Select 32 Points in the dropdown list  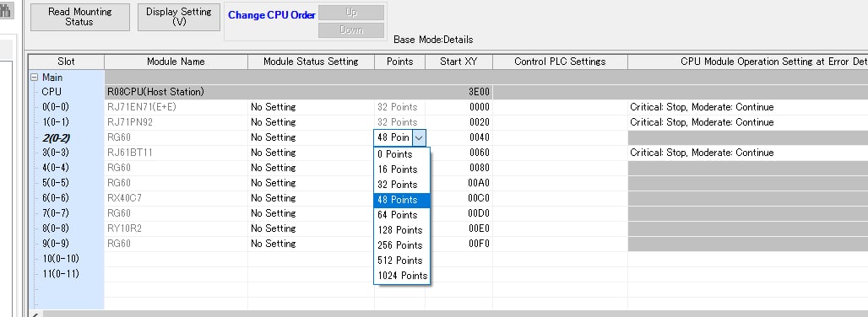pyautogui.click(x=402, y=185)
